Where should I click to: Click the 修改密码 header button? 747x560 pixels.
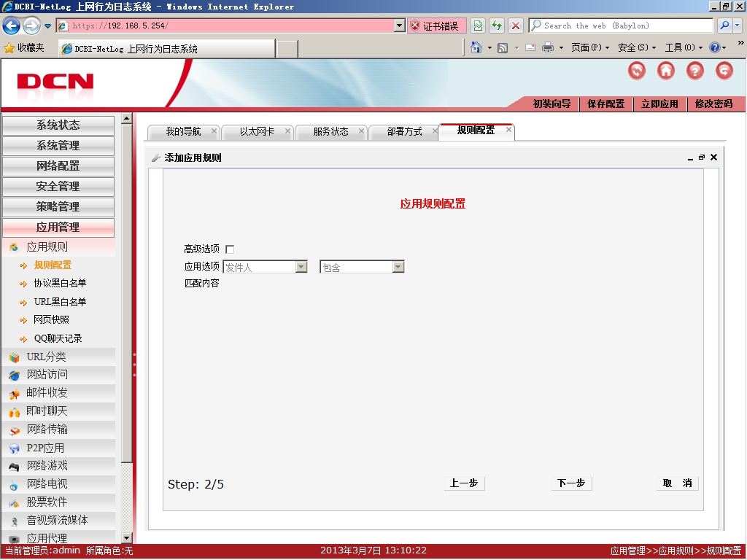coord(713,104)
